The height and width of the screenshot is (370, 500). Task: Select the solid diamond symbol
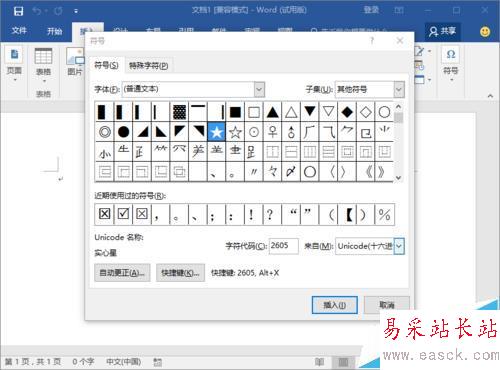tap(347, 112)
